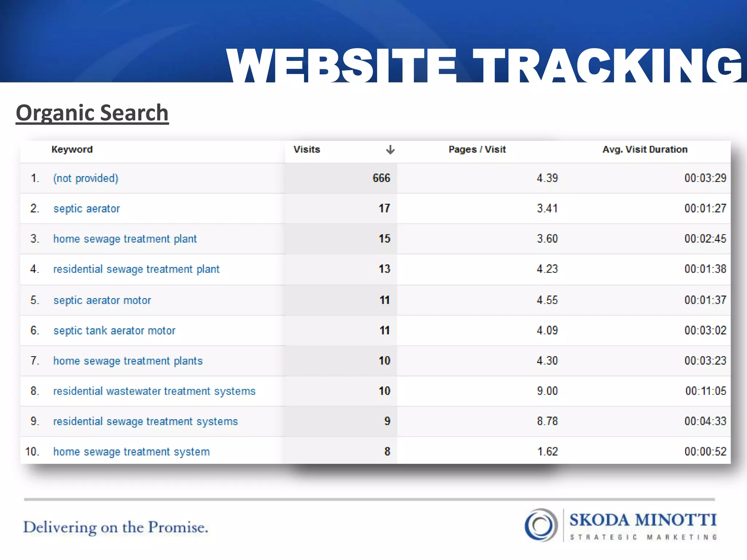Click the 'Delivering on the Promise.' tagline

[x=116, y=528]
